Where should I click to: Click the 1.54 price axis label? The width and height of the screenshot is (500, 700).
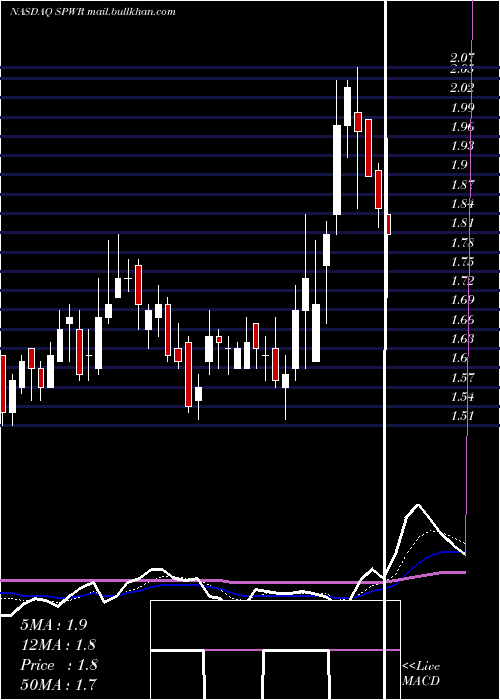[462, 397]
